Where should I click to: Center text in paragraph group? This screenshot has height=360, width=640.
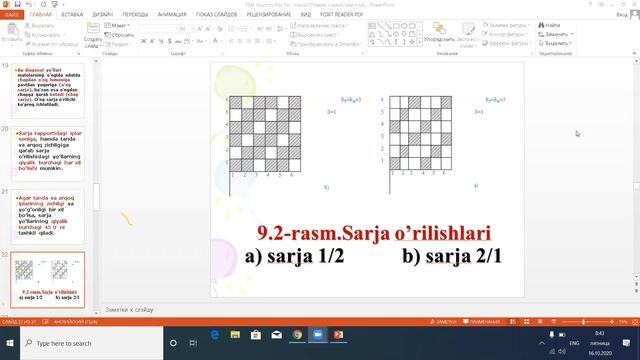click(x=240, y=41)
